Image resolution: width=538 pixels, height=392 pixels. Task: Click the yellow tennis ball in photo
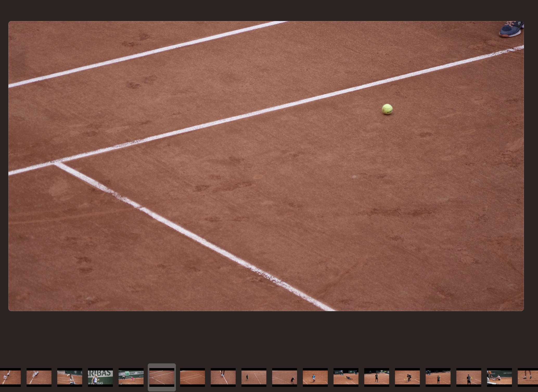387,109
